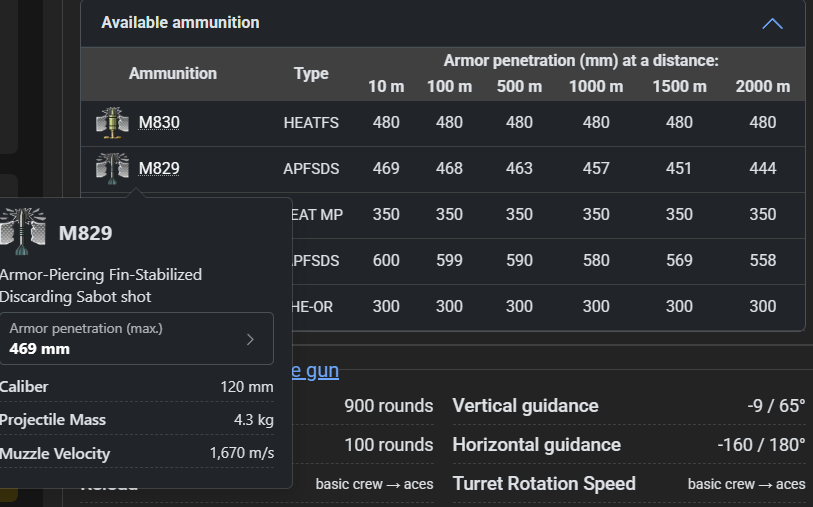Click the Type column header
Screen dimensions: 813x507
pyautogui.click(x=311, y=73)
